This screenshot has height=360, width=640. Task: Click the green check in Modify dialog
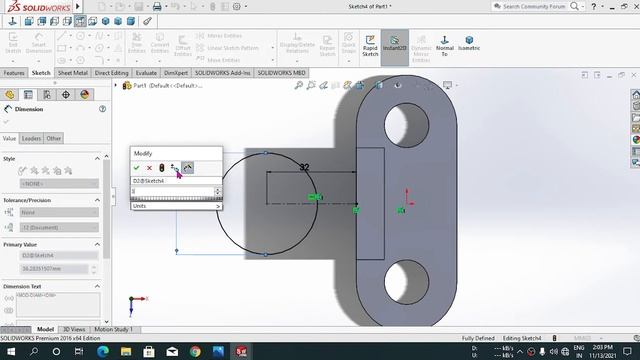click(x=136, y=168)
